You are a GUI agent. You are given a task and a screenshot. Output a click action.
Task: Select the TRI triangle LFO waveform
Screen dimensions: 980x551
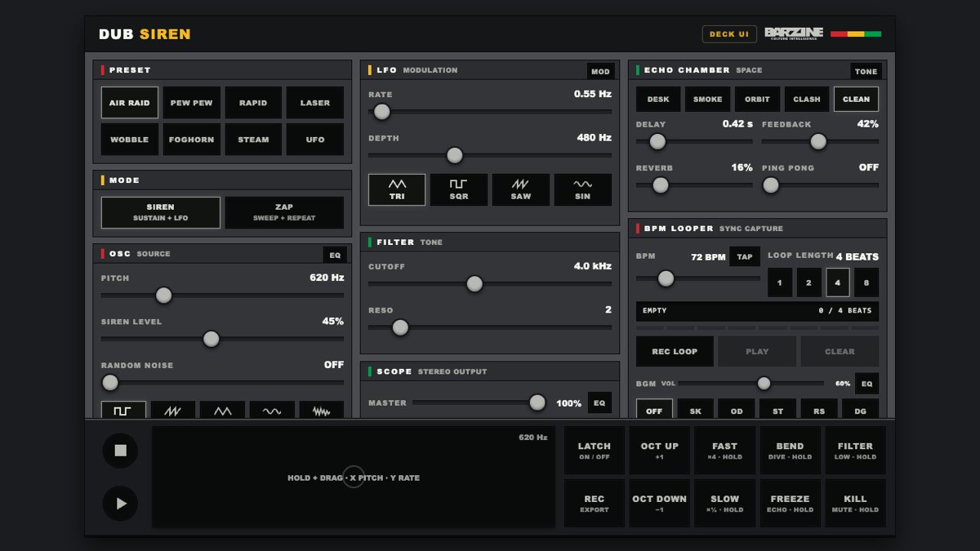(x=397, y=189)
